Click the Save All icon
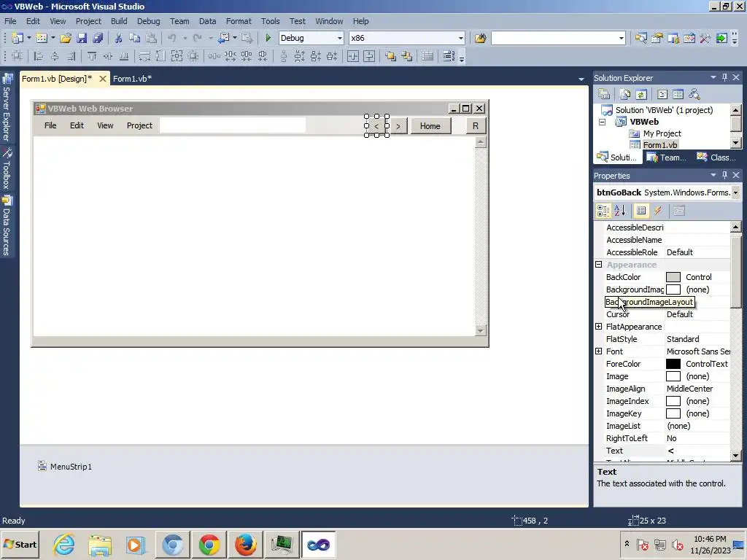The height and width of the screenshot is (560, 747). [98, 38]
